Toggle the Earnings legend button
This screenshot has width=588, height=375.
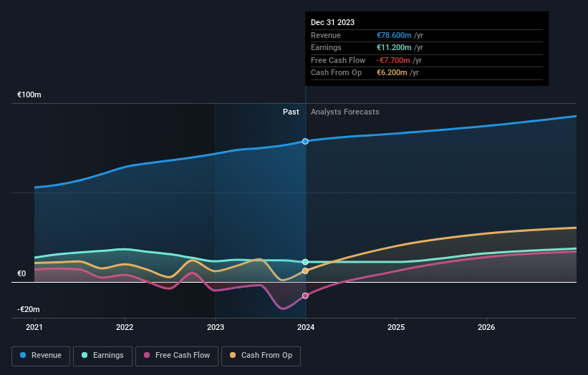(x=102, y=356)
